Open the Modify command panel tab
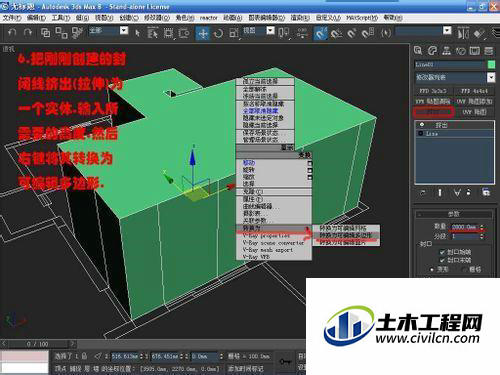This screenshot has height=375, width=500. pyautogui.click(x=432, y=51)
